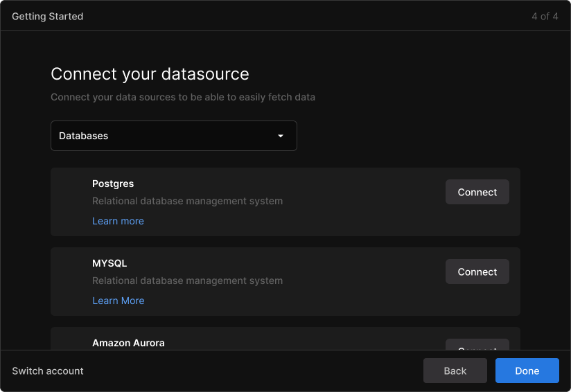
Task: Select the MYSQL card title
Action: click(x=109, y=263)
